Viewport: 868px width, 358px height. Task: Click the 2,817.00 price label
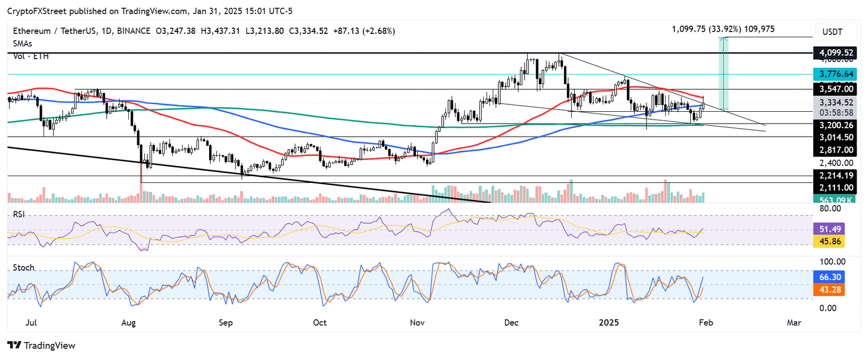pyautogui.click(x=835, y=150)
